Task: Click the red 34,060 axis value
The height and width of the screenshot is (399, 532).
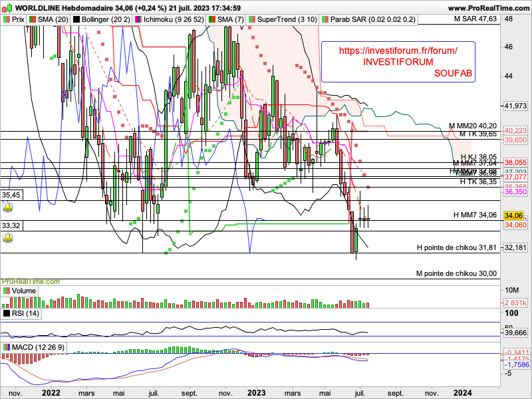Action: 515,225
